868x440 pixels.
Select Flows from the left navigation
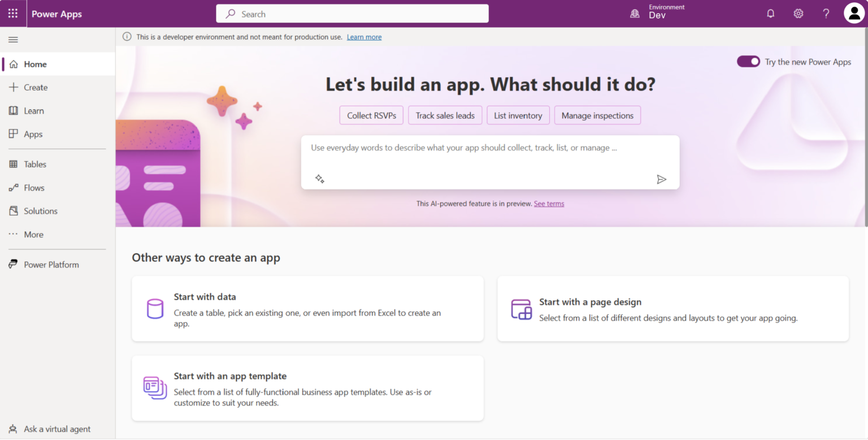tap(34, 187)
